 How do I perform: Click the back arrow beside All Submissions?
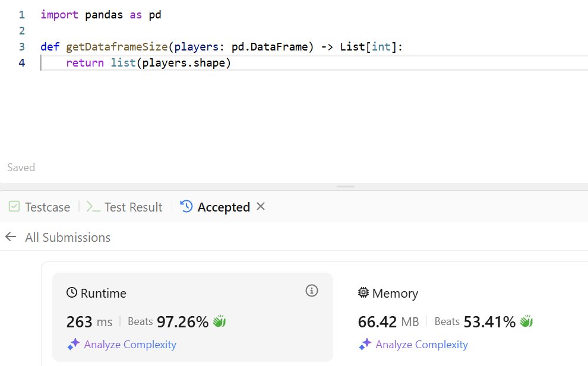11,237
